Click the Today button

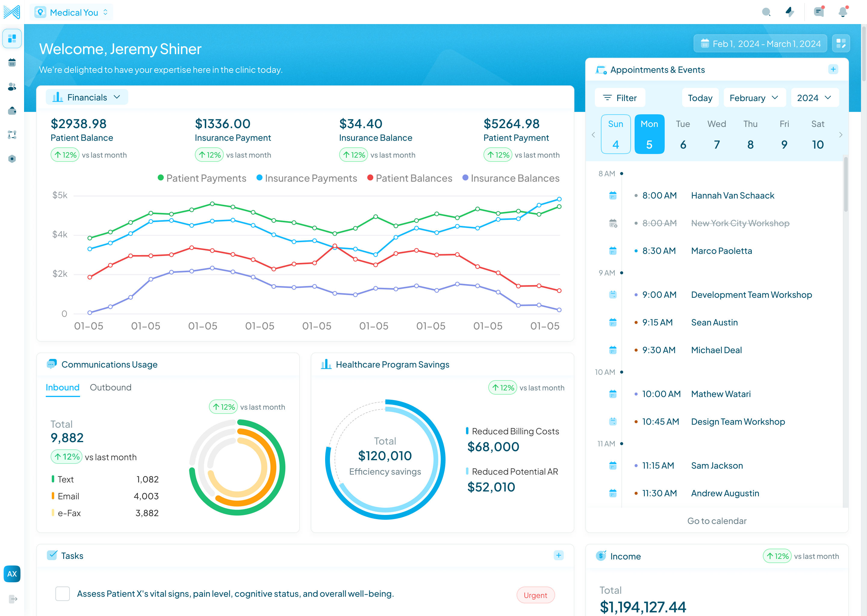[x=700, y=98]
